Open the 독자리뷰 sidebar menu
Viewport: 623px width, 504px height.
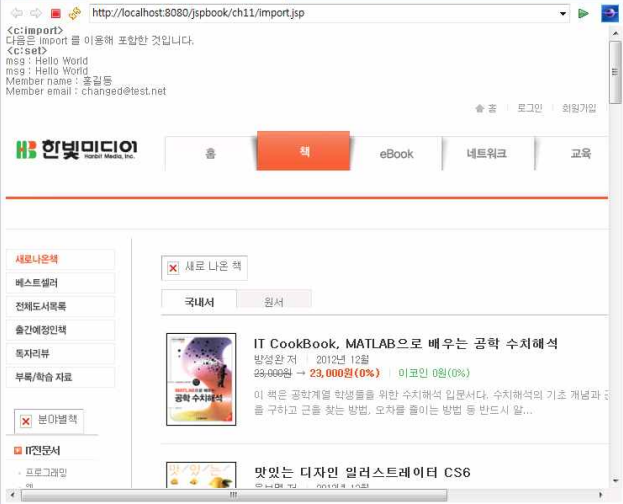(x=60, y=353)
